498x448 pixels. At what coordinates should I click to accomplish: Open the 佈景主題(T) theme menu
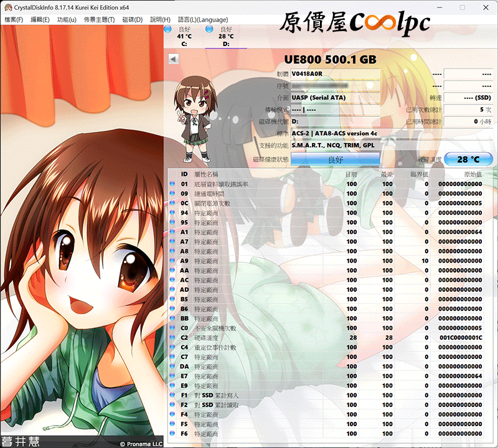pos(99,20)
